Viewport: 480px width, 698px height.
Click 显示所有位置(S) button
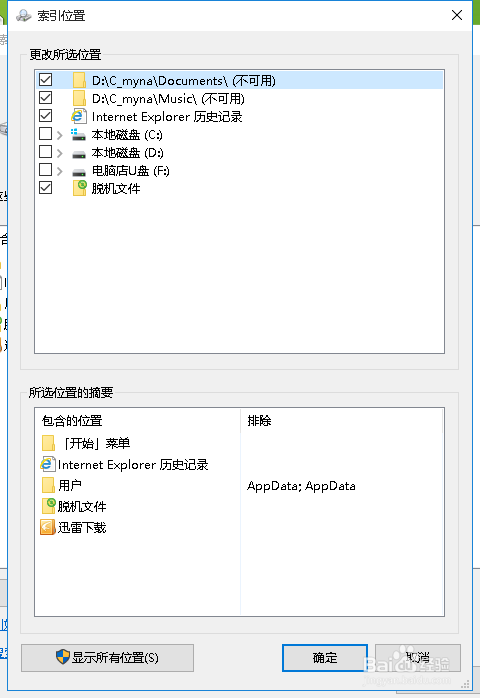(107, 657)
